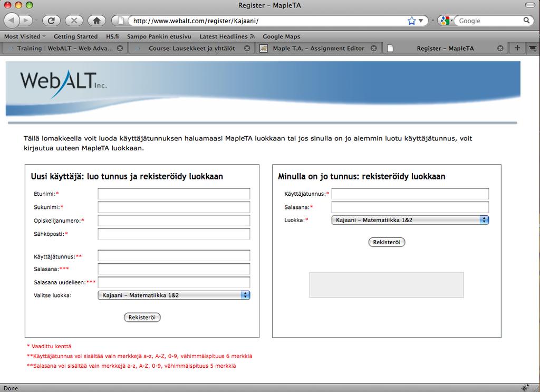540x392 pixels.
Task: Click the Salasana uudelleen field
Action: [x=174, y=282]
